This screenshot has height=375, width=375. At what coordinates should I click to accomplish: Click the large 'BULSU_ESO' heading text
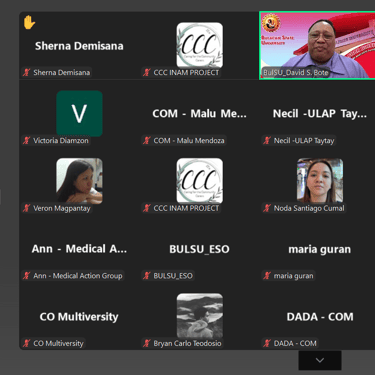199,249
